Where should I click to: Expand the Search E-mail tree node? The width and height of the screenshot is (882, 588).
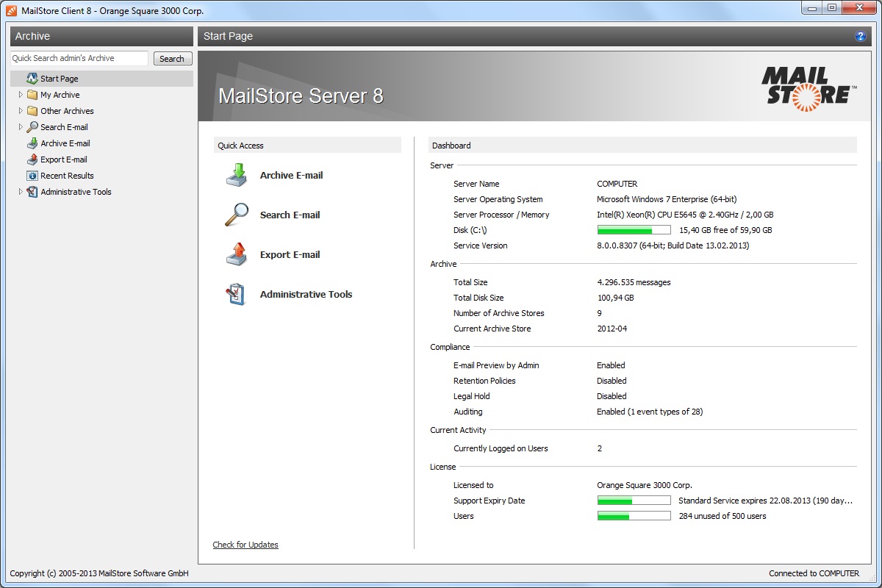[21, 127]
